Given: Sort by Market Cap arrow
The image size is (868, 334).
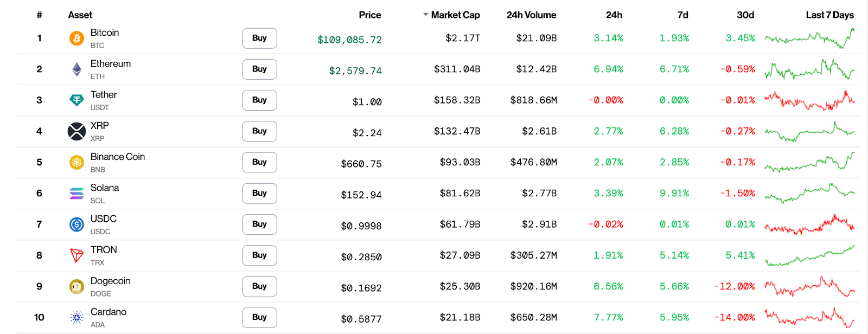Looking at the screenshot, I should (x=426, y=15).
